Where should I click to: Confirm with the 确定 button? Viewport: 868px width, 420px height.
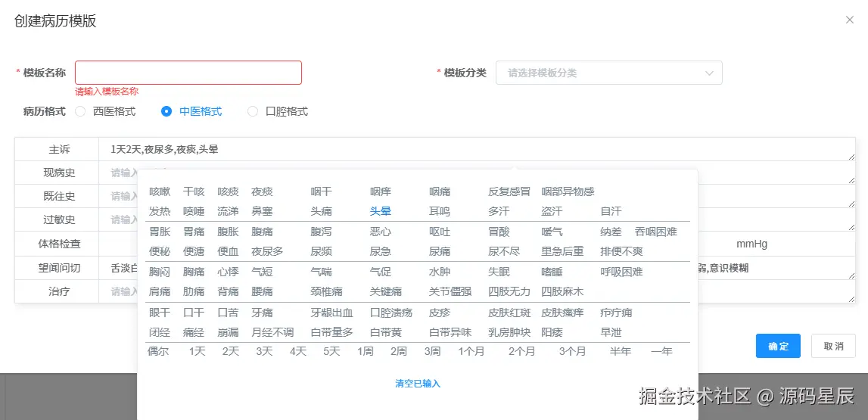coord(778,347)
